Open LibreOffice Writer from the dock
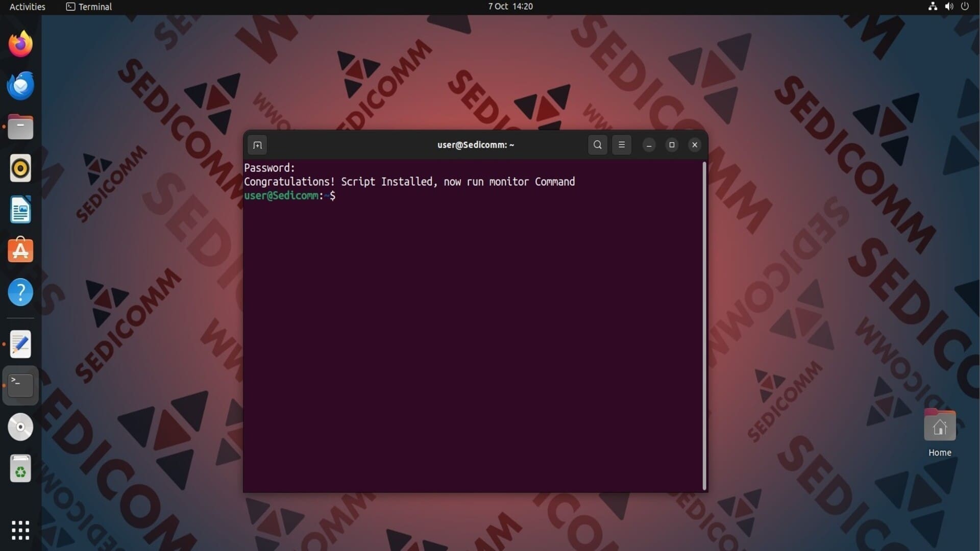The height and width of the screenshot is (551, 980). click(20, 210)
